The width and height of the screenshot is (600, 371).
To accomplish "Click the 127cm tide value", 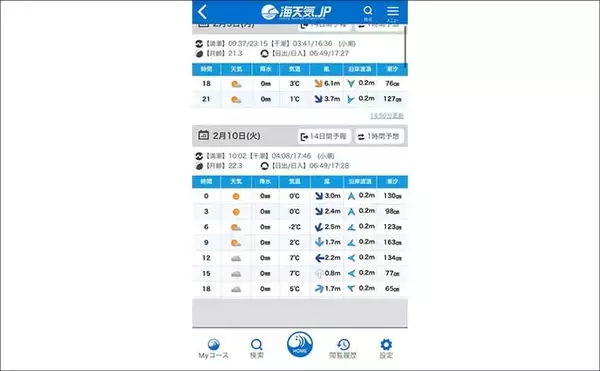I will tap(392, 99).
